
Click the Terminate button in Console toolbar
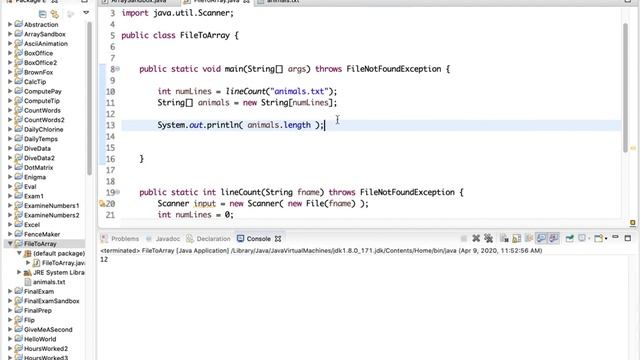(x=464, y=238)
